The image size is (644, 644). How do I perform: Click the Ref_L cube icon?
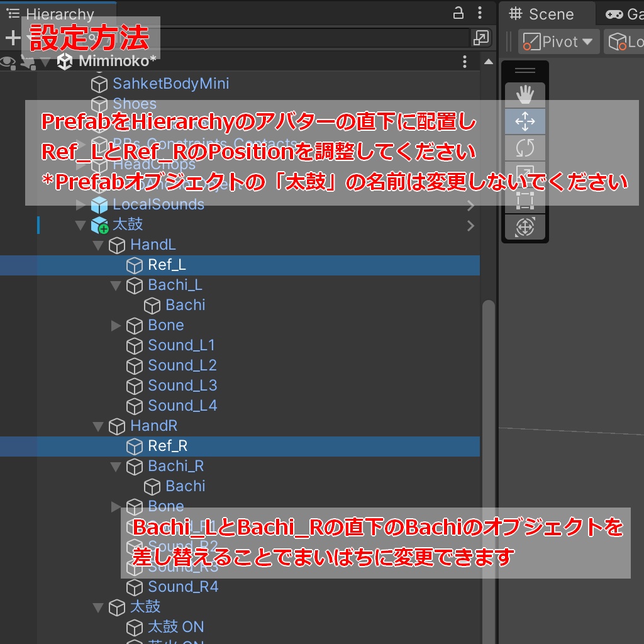(x=135, y=265)
